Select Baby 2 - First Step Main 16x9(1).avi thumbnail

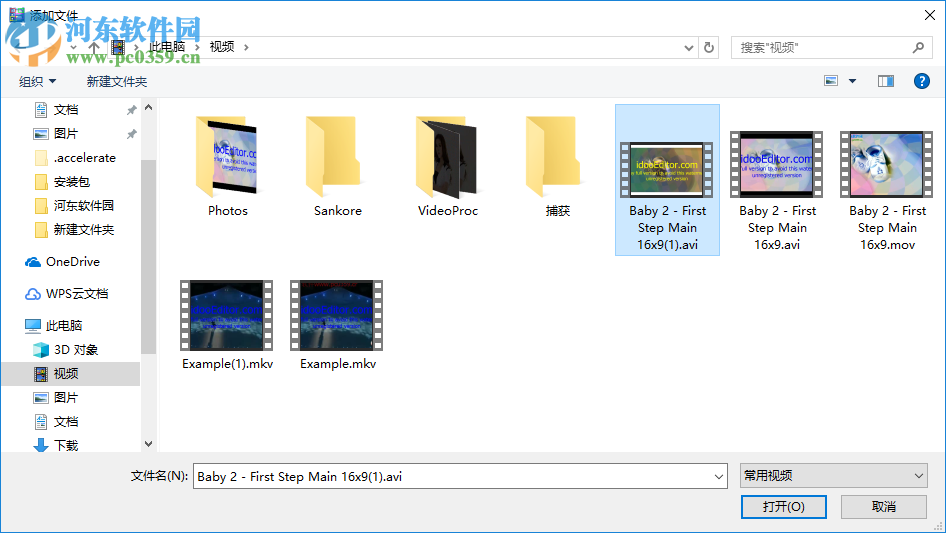667,170
